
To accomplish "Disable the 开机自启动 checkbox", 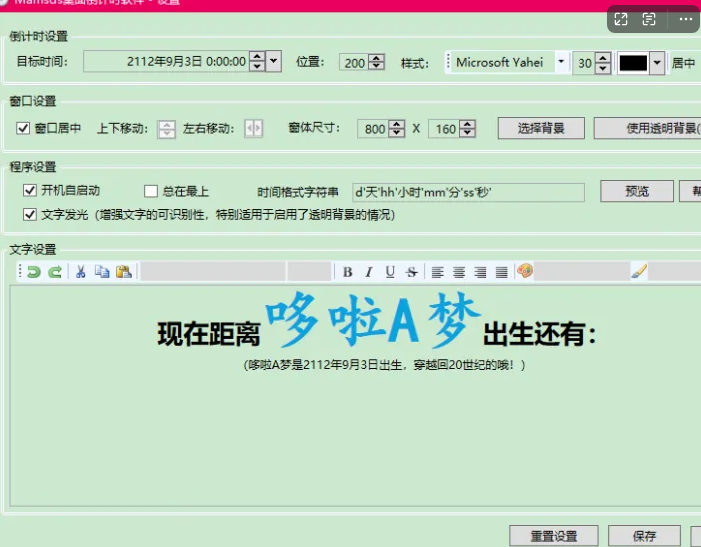I will click(30, 190).
